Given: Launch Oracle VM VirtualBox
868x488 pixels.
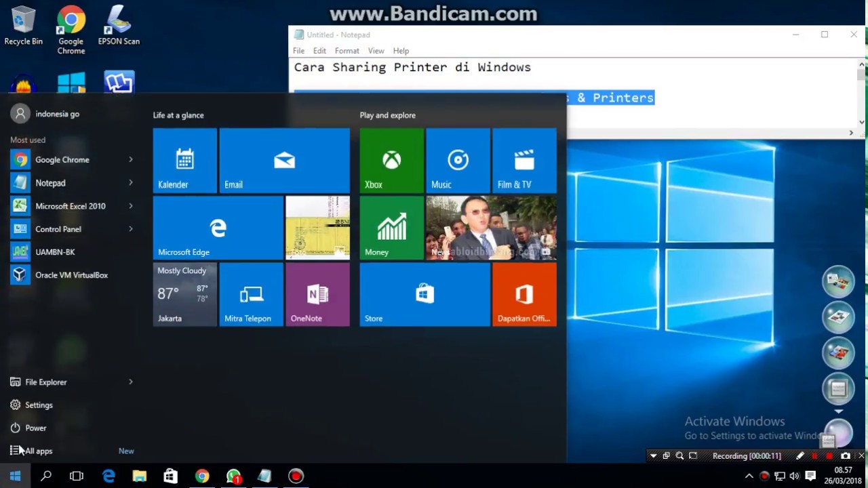Looking at the screenshot, I should [71, 275].
